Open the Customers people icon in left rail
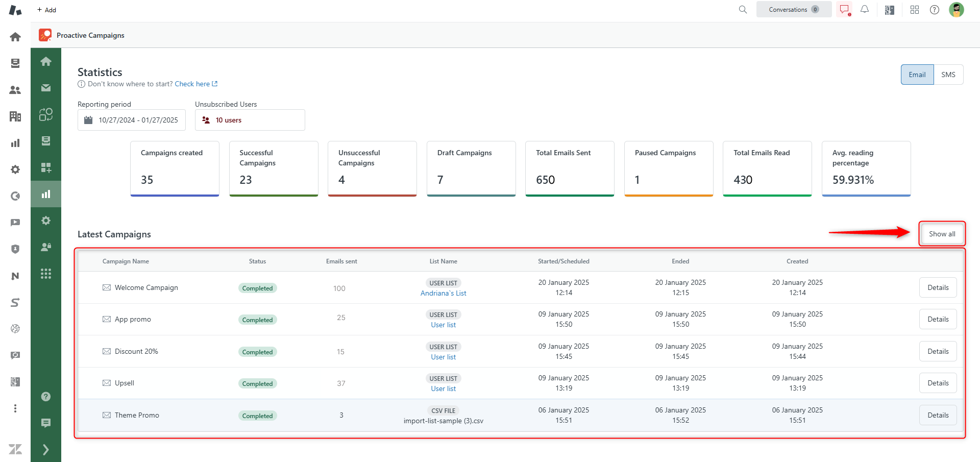This screenshot has height=462, width=980. pyautogui.click(x=15, y=90)
